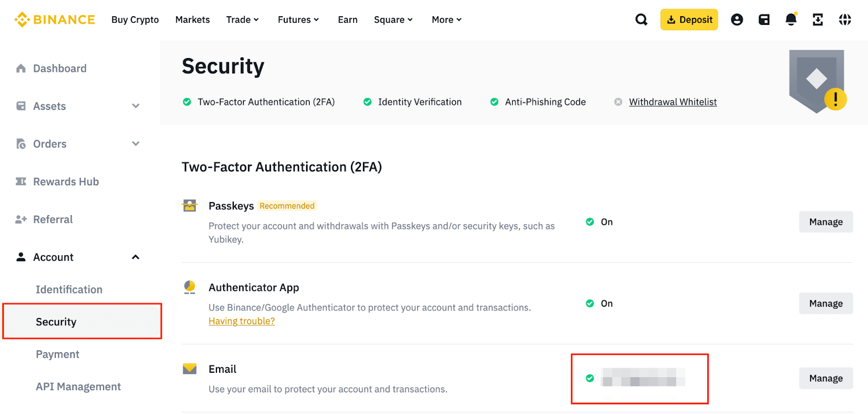Open the notifications bell

pyautogui.click(x=791, y=20)
